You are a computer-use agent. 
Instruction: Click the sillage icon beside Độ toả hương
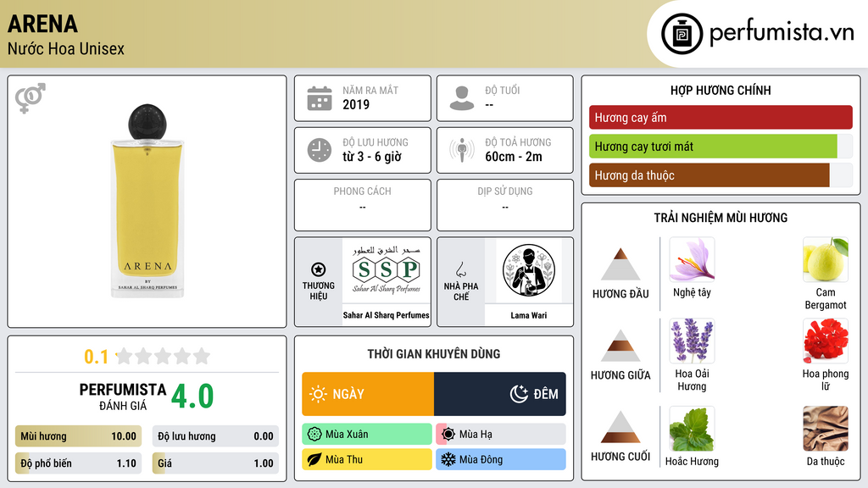click(x=462, y=150)
